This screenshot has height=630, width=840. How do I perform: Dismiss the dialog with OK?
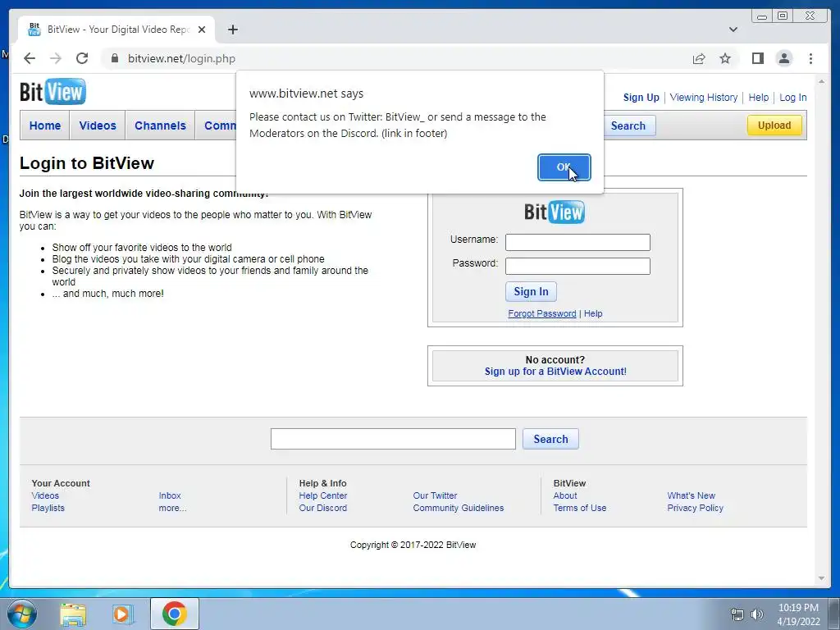pos(564,167)
